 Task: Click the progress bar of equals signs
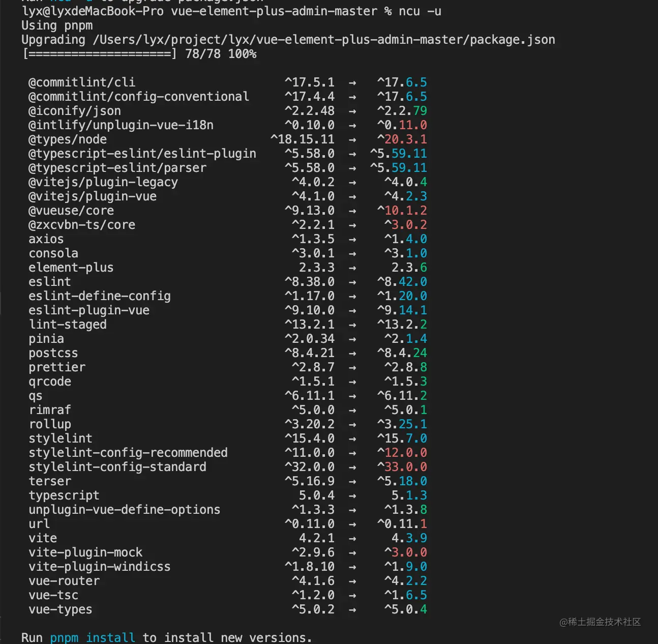(100, 54)
